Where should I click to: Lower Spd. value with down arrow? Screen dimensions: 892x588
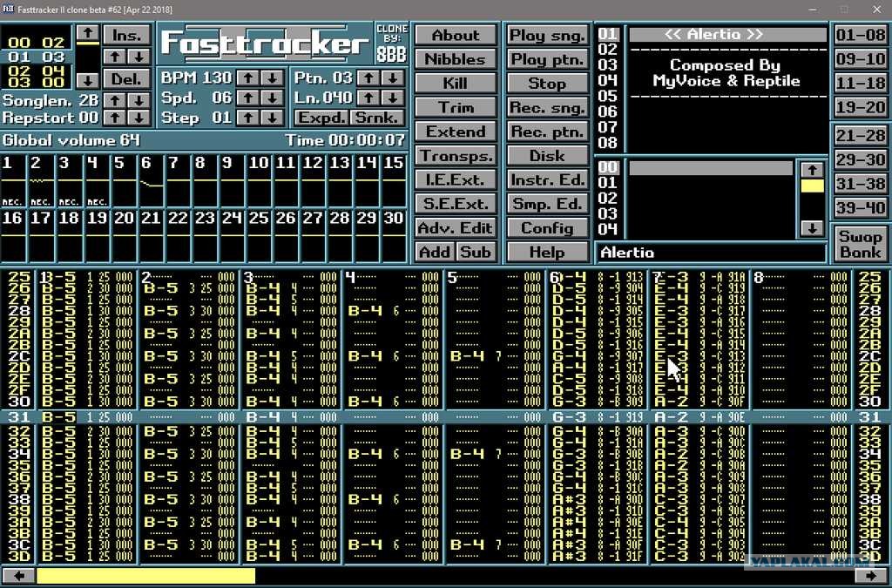(273, 98)
